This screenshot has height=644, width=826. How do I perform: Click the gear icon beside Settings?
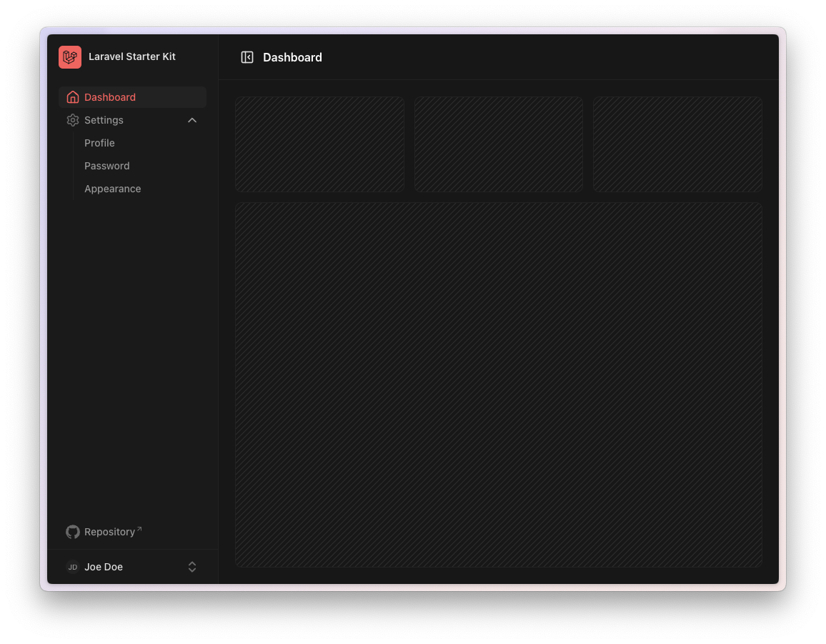(72, 120)
